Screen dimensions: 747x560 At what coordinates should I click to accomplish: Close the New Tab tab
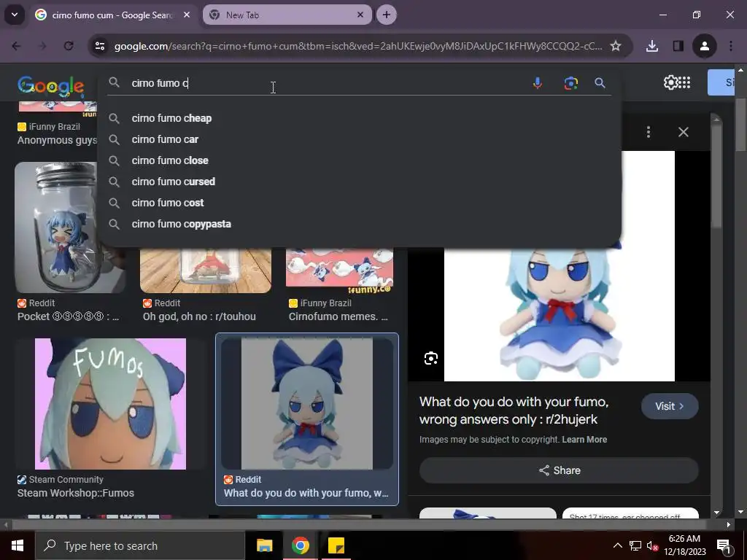click(360, 15)
